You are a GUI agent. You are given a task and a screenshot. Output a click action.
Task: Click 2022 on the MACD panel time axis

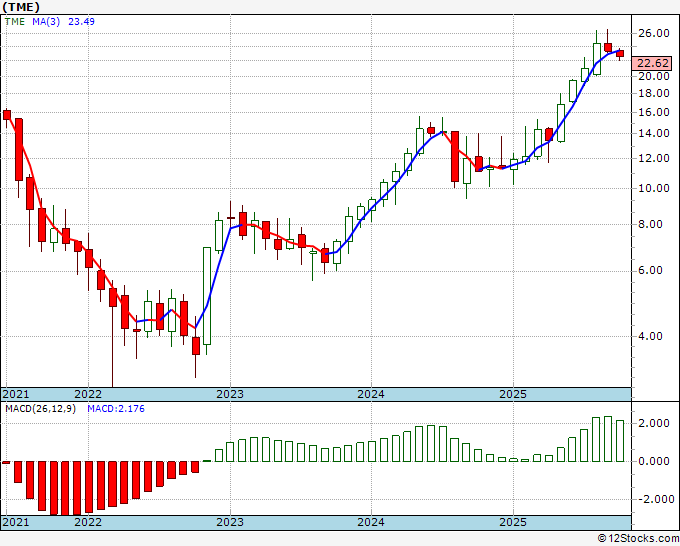coord(88,522)
